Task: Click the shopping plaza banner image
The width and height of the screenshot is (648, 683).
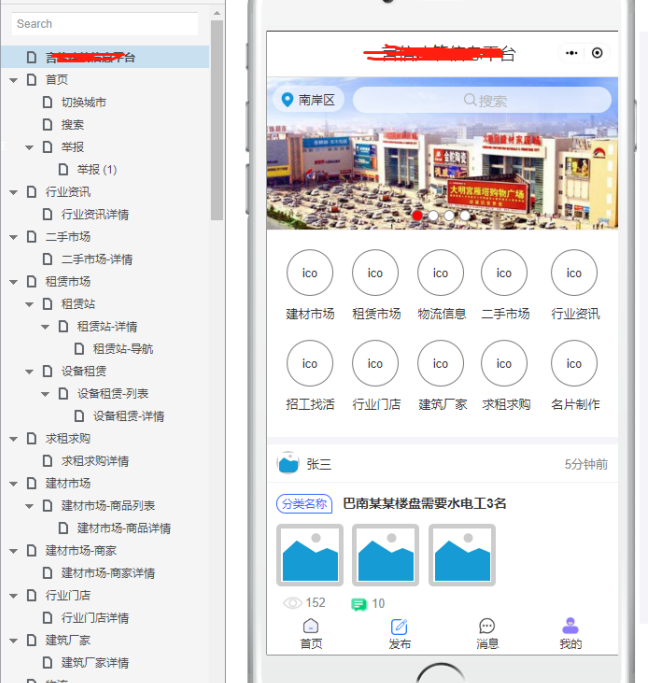Action: point(442,153)
